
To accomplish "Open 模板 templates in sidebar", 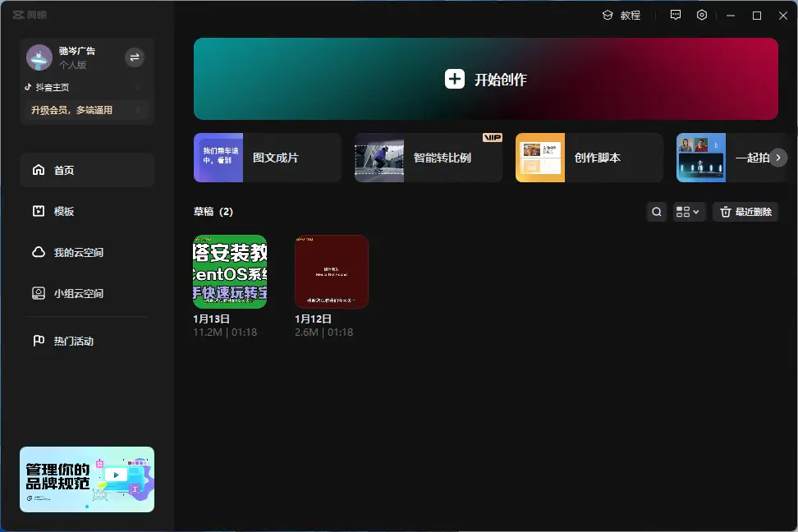I will click(x=87, y=211).
